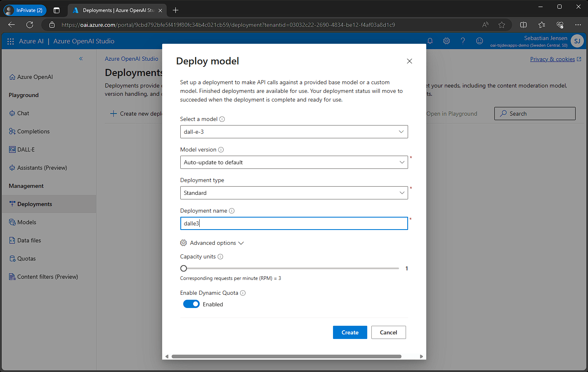Click info icon beside Deployment name
Viewport: 588px width, 372px height.
(x=232, y=211)
